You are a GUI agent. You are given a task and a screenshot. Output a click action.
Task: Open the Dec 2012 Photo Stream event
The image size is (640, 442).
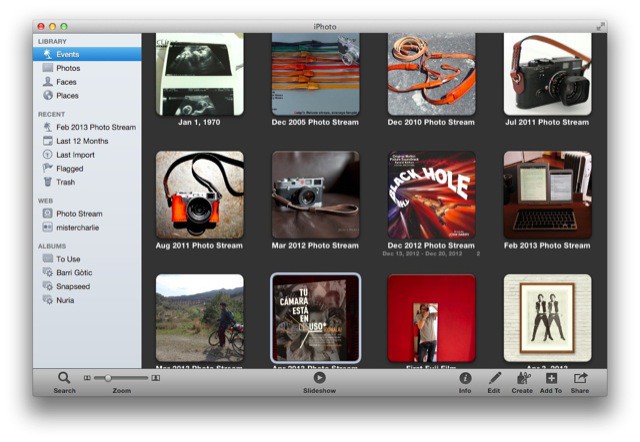pyautogui.click(x=431, y=195)
